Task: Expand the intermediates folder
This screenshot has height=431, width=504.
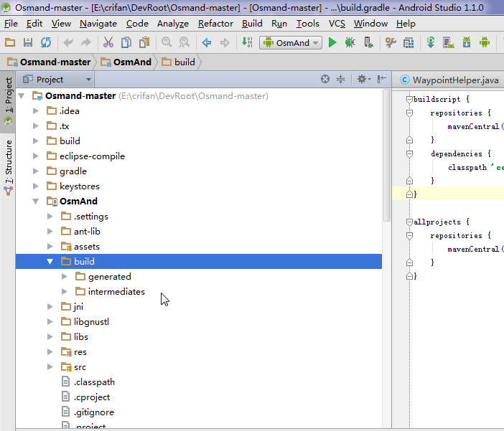Action: click(65, 292)
